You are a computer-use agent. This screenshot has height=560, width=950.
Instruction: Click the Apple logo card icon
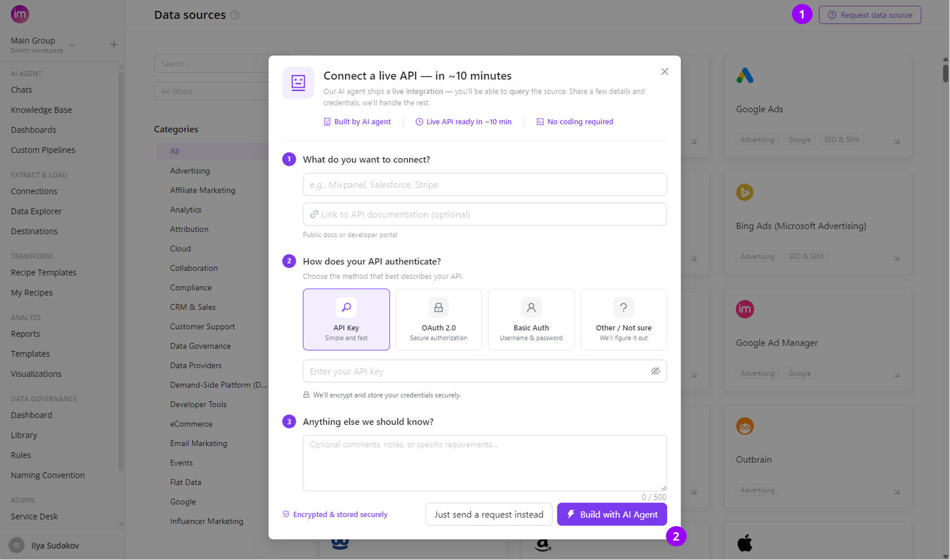[x=745, y=543]
